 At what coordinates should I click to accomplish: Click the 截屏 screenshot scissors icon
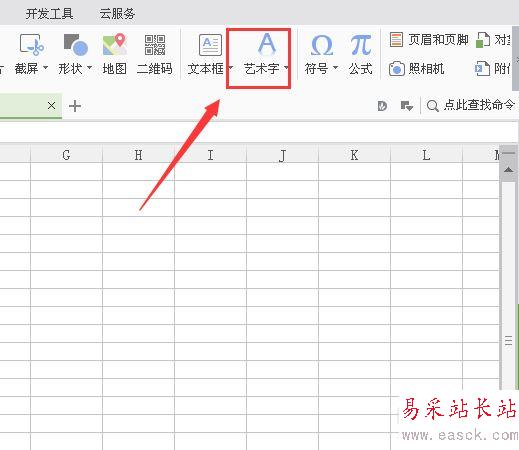pos(32,44)
